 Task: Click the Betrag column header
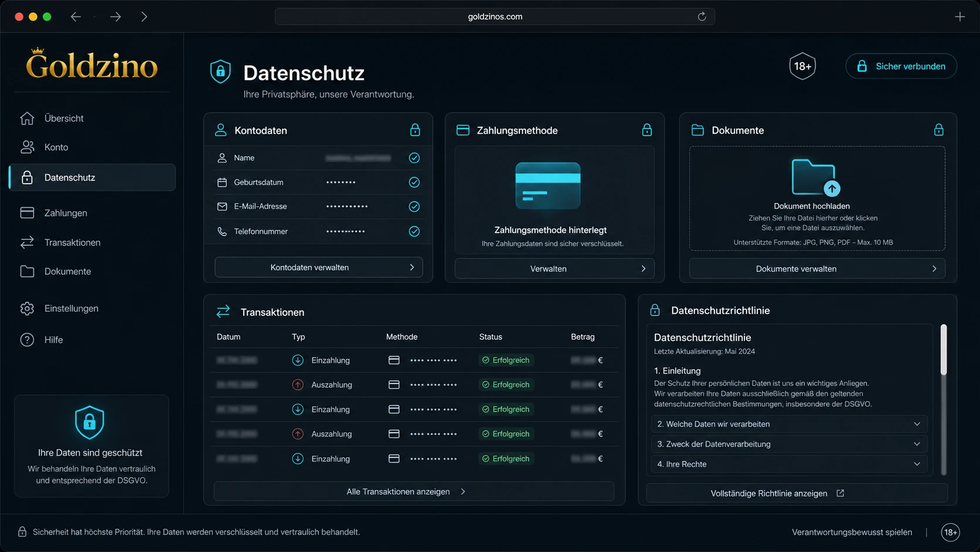[x=583, y=337]
